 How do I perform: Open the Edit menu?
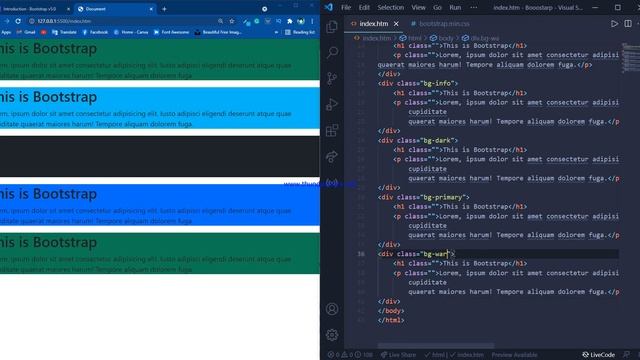click(x=364, y=7)
